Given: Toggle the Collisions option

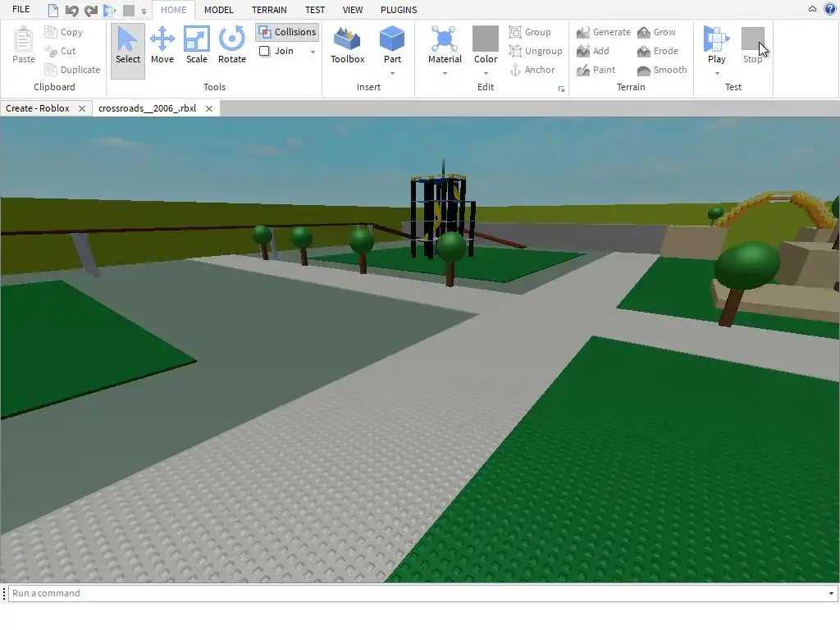Looking at the screenshot, I should click(x=288, y=32).
